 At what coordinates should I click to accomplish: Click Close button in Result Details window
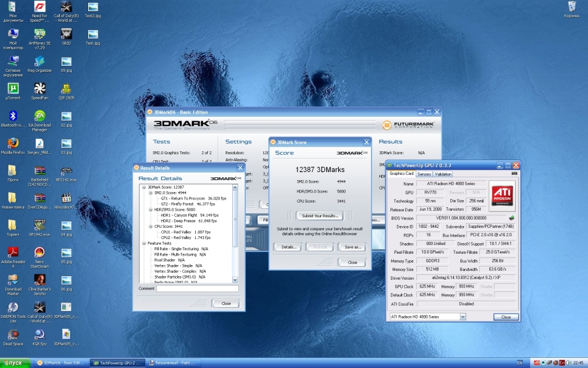(x=226, y=303)
